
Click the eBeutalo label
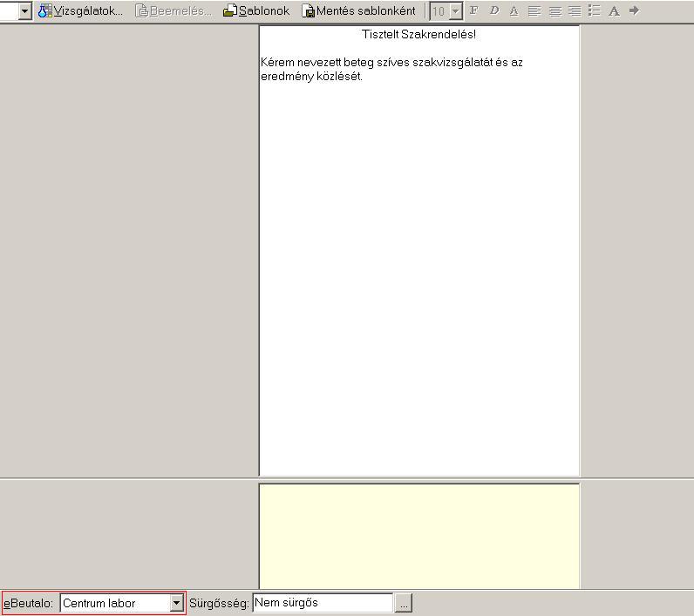coord(28,603)
